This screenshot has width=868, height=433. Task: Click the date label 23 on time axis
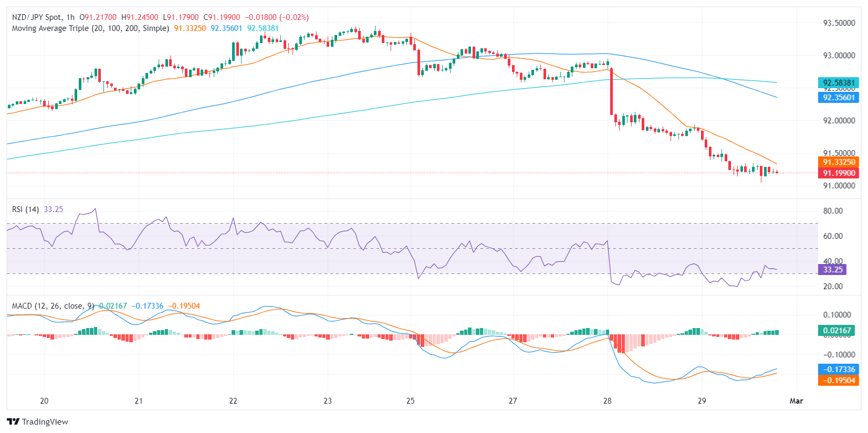click(x=328, y=401)
